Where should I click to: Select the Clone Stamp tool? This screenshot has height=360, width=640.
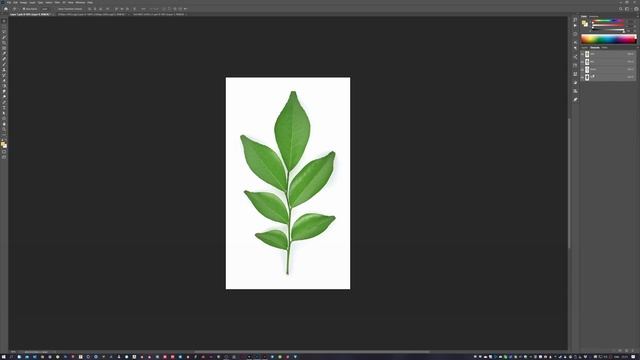(4, 70)
